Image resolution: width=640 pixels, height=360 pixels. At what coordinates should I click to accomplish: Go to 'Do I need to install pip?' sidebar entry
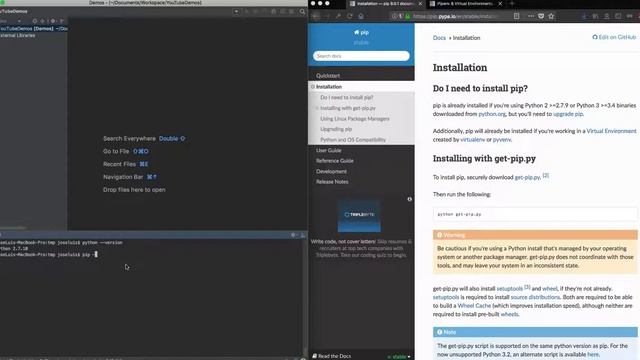click(x=347, y=98)
